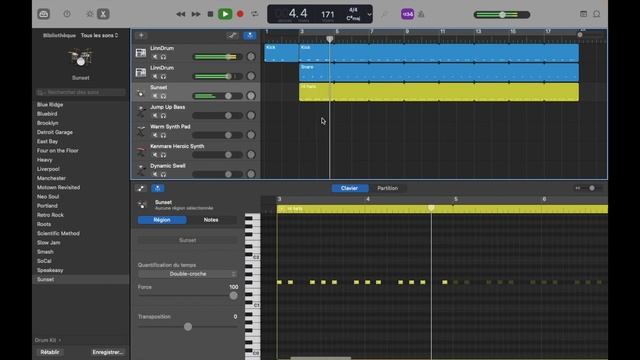Open the Quick Help question mark button
The width and height of the screenshot is (640, 360).
tap(67, 14)
